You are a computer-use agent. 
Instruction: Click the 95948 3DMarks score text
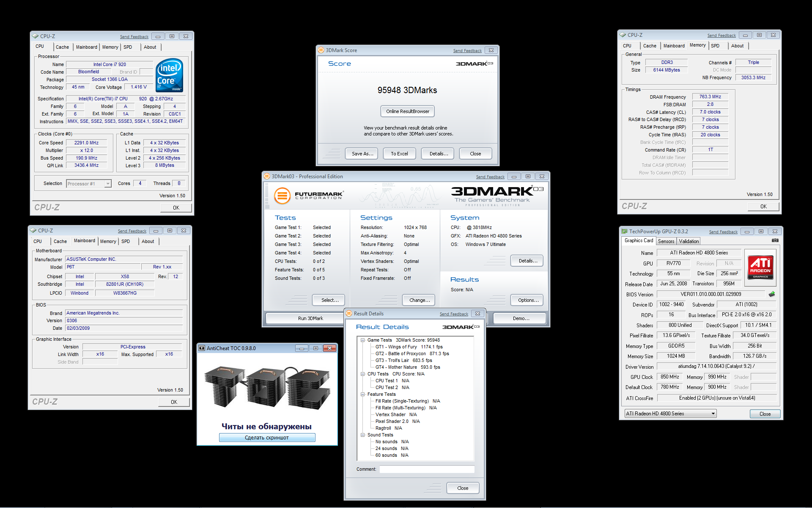(x=407, y=90)
